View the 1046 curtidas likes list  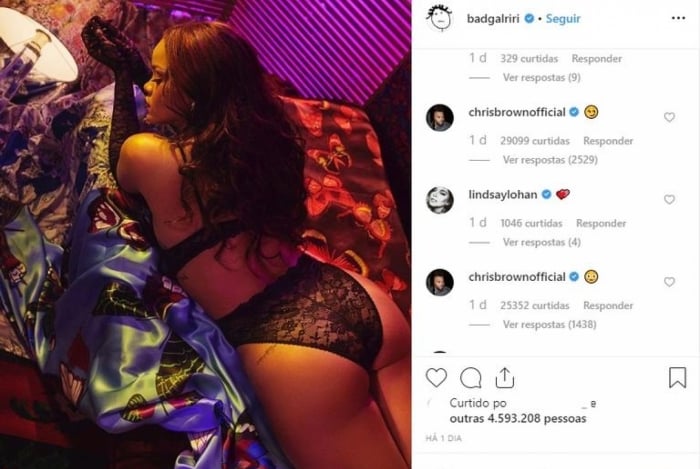(x=531, y=223)
